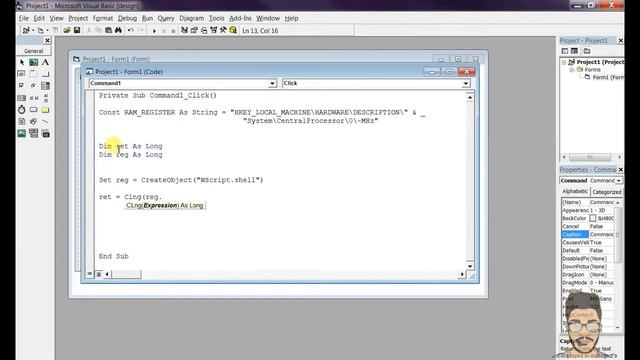The image size is (640, 360).
Task: Select the ComboBox control tool
Action: [45, 86]
